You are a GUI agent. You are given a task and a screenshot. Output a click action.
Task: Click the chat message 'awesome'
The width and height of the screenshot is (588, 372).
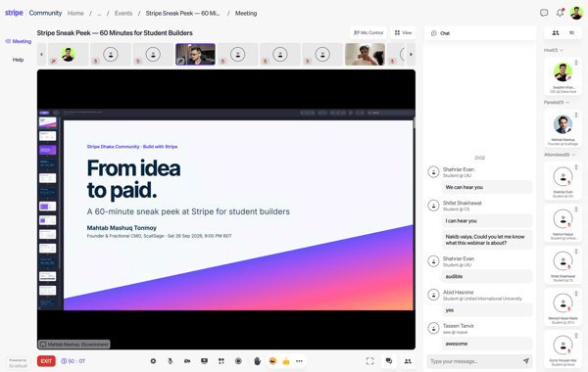point(487,344)
